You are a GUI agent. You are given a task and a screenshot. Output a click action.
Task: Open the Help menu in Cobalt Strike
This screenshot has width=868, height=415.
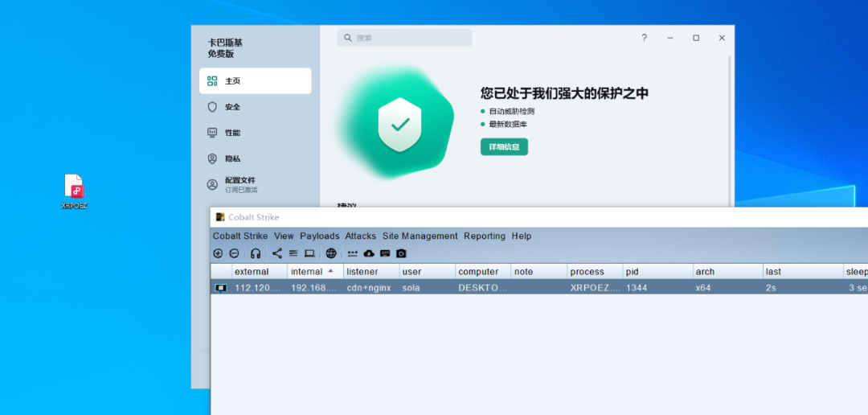click(522, 236)
